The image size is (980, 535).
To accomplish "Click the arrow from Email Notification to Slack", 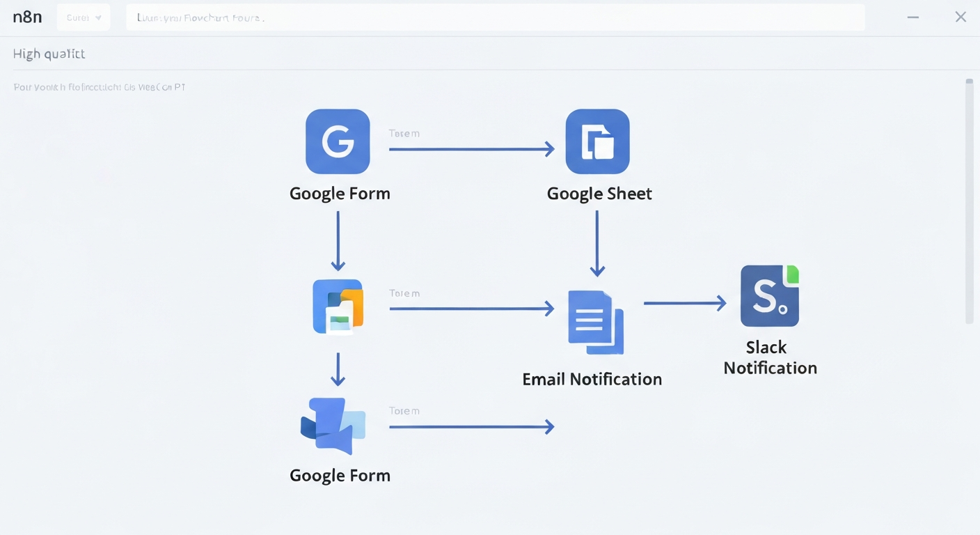I will tap(685, 303).
